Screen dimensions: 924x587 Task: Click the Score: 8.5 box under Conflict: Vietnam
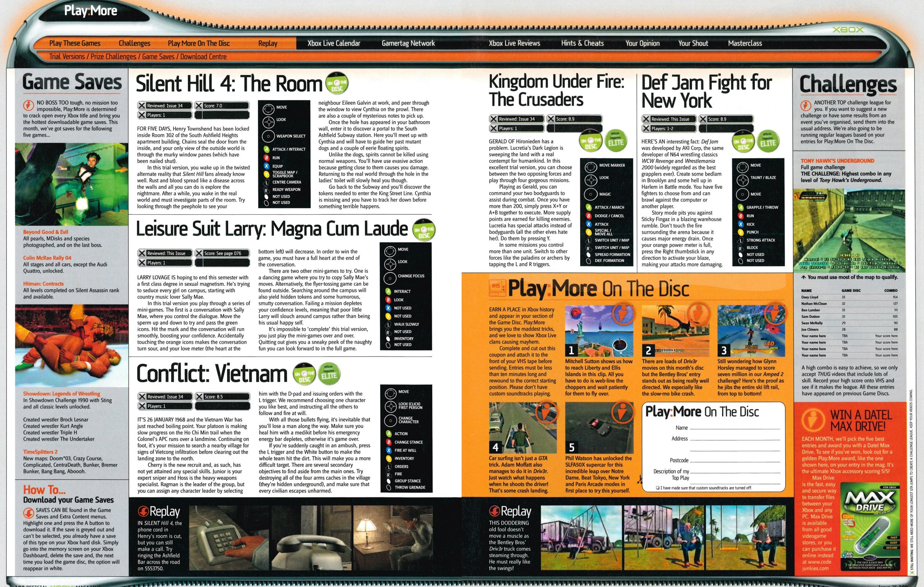pos(222,396)
